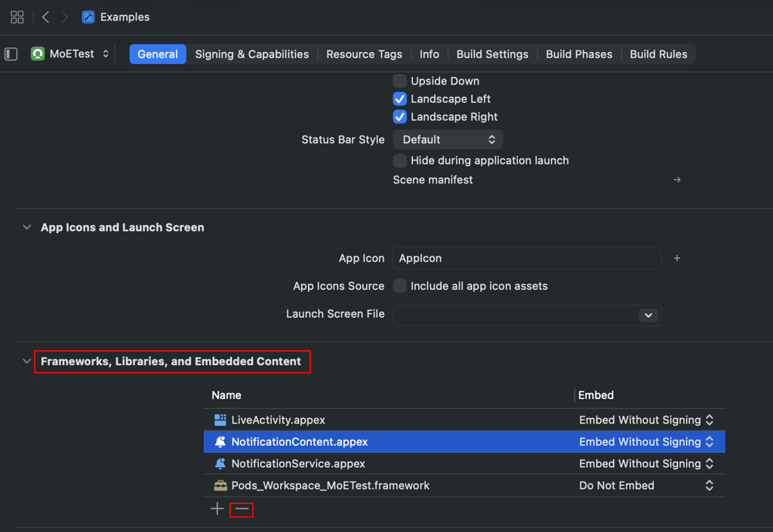Click the App Icons and Launch Screen heading

(x=122, y=228)
